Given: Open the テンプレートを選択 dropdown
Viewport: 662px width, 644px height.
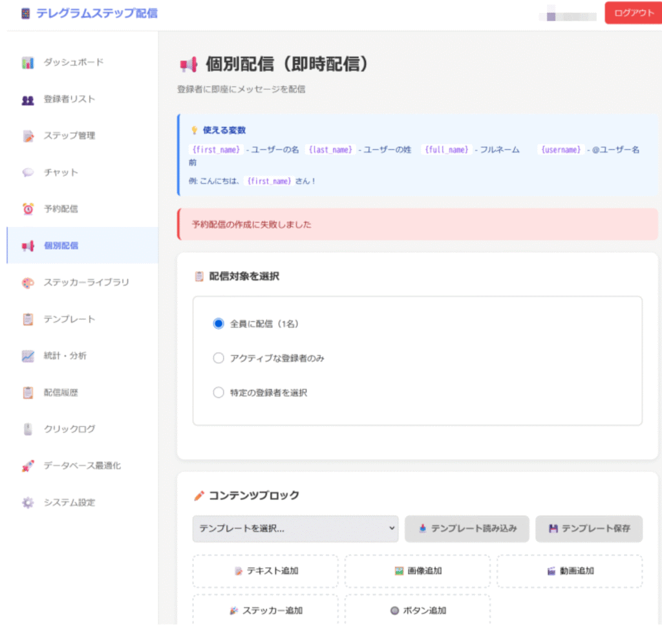Looking at the screenshot, I should pyautogui.click(x=295, y=528).
